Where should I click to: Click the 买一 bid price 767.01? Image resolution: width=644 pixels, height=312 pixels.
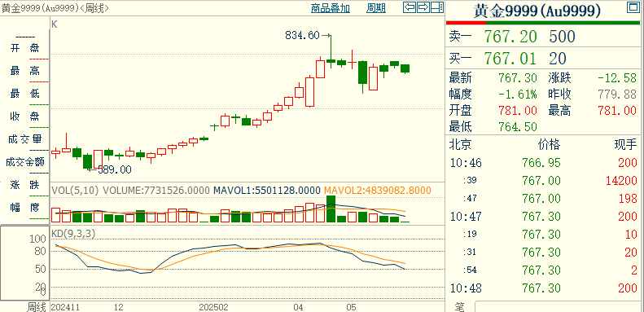pos(510,59)
